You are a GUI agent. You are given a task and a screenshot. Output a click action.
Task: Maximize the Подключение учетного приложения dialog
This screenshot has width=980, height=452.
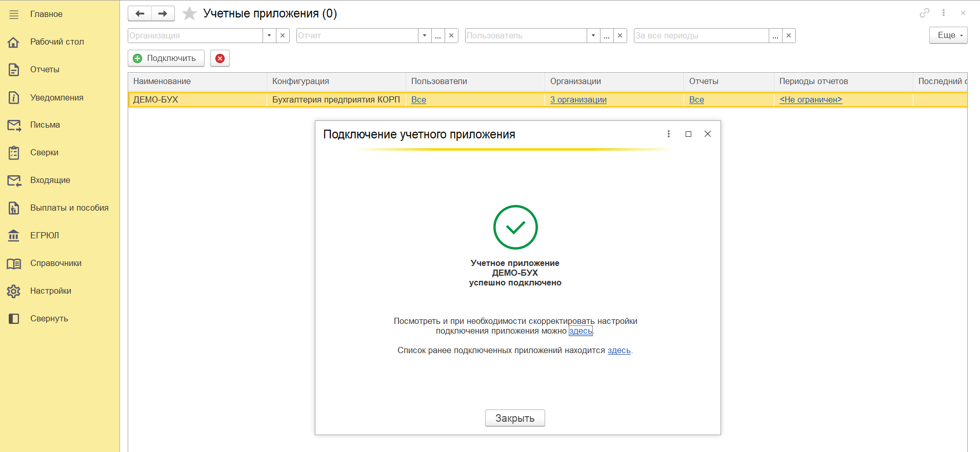[688, 134]
